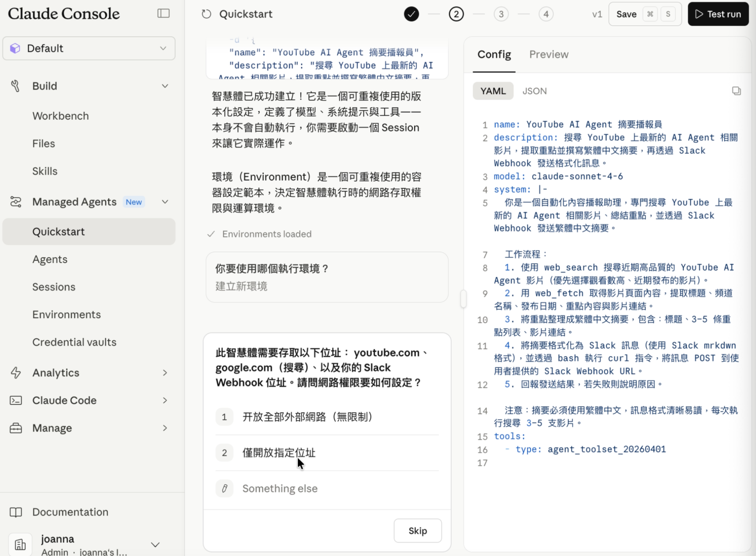Open Documentation via the book icon

(15, 512)
